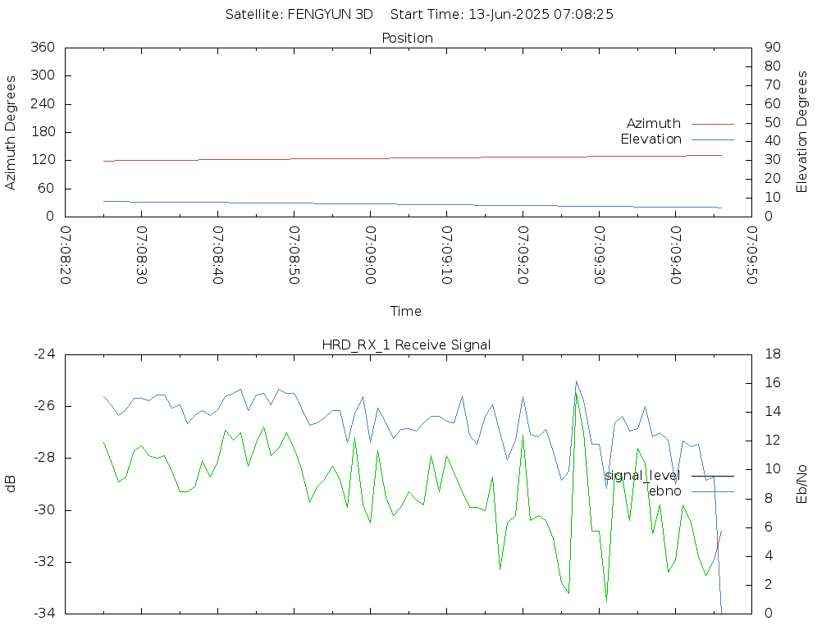Viewport: 840px width, 630px height.
Task: Click the 'signal_level' legend entry text
Action: 642,476
